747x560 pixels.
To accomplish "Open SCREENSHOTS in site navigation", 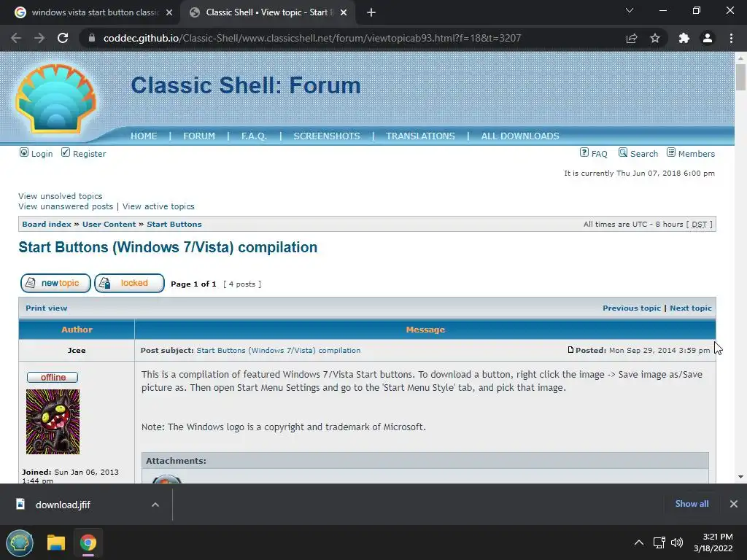I will pyautogui.click(x=327, y=136).
